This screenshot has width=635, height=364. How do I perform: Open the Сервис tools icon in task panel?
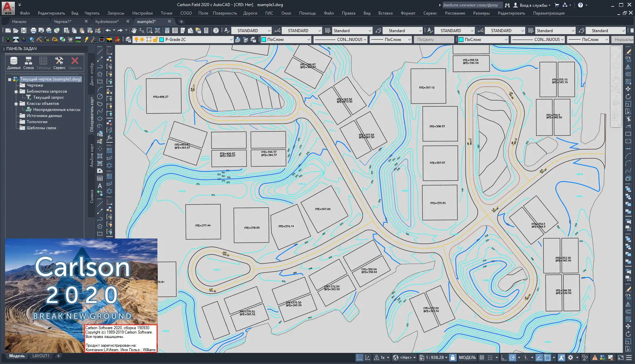click(59, 63)
